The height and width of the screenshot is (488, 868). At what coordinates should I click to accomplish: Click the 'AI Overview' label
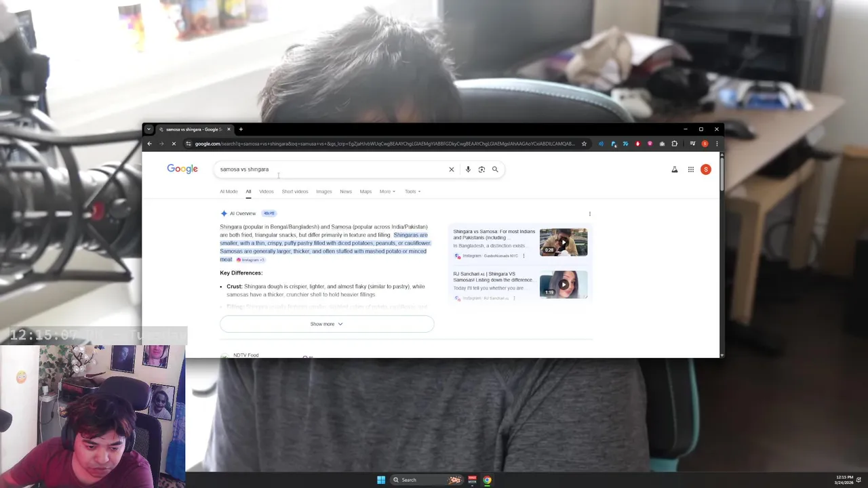coord(243,213)
